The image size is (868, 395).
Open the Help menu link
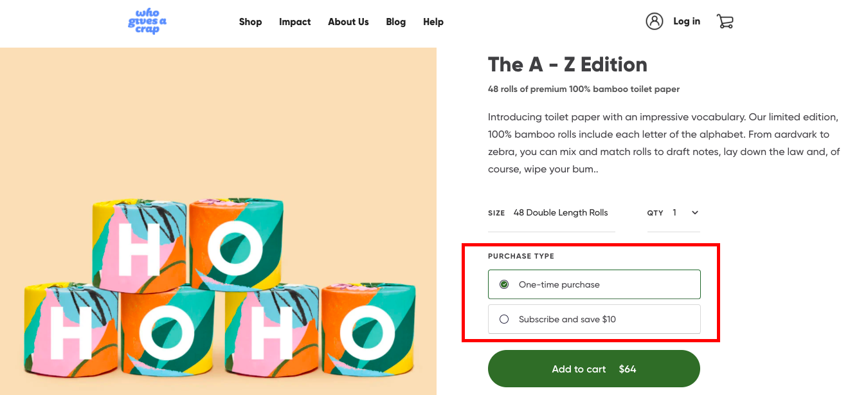click(433, 22)
